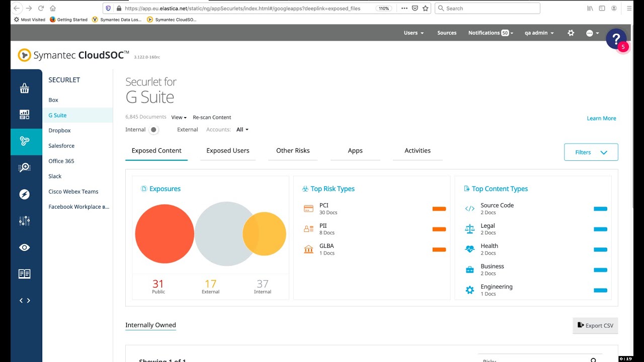Open the Store basket icon in sidebar
This screenshot has width=644, height=362.
click(24, 88)
